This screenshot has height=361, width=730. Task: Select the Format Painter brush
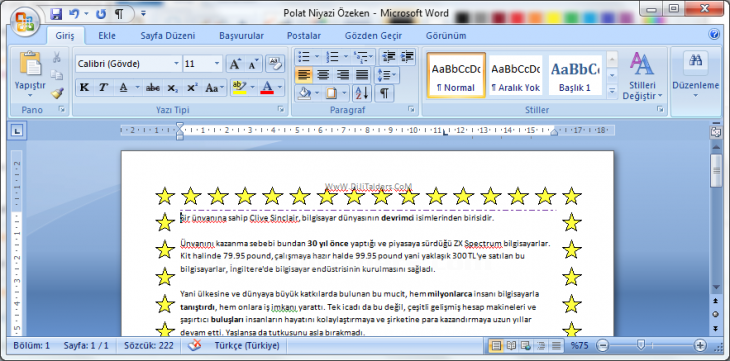tap(57, 93)
